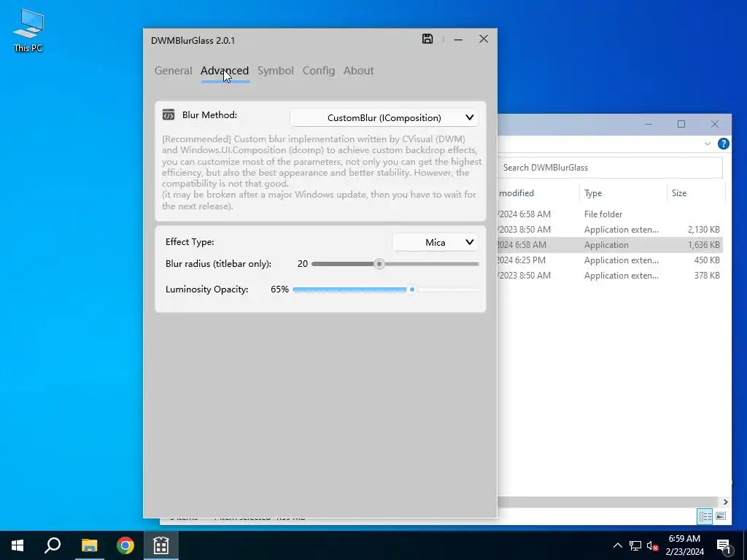747x560 pixels.
Task: Open the Effect Type Mica dropdown
Action: (436, 242)
